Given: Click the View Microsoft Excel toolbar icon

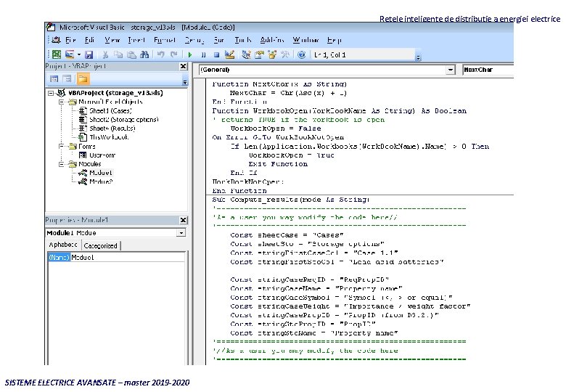Looking at the screenshot, I should pyautogui.click(x=57, y=54).
